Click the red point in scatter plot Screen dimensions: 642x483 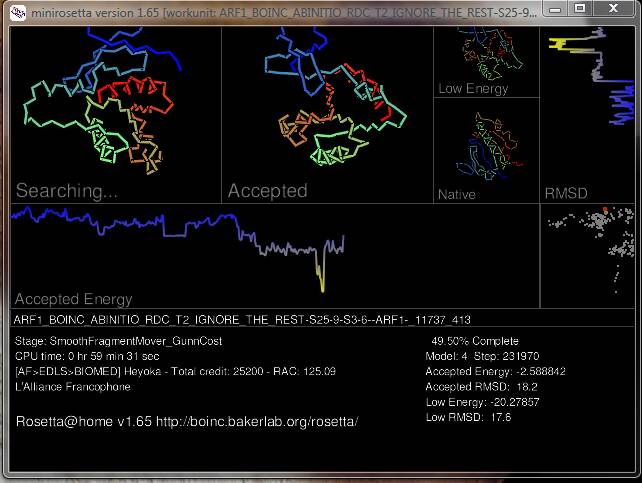point(605,209)
